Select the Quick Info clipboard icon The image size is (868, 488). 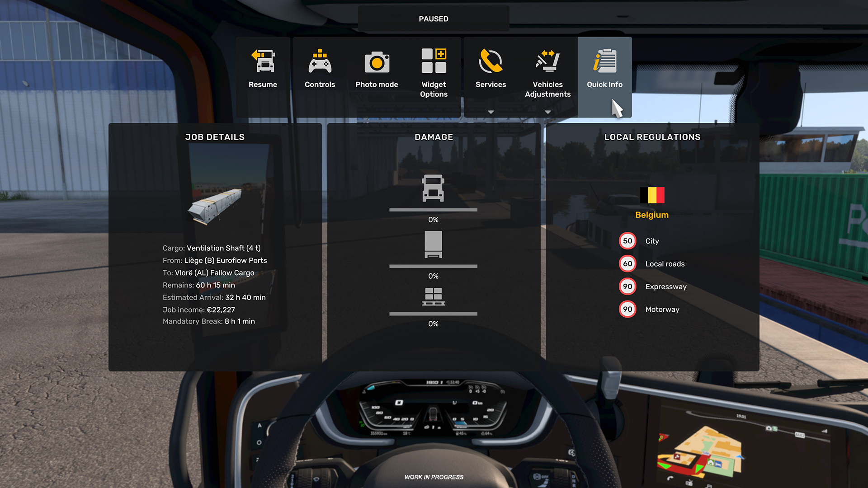(605, 61)
